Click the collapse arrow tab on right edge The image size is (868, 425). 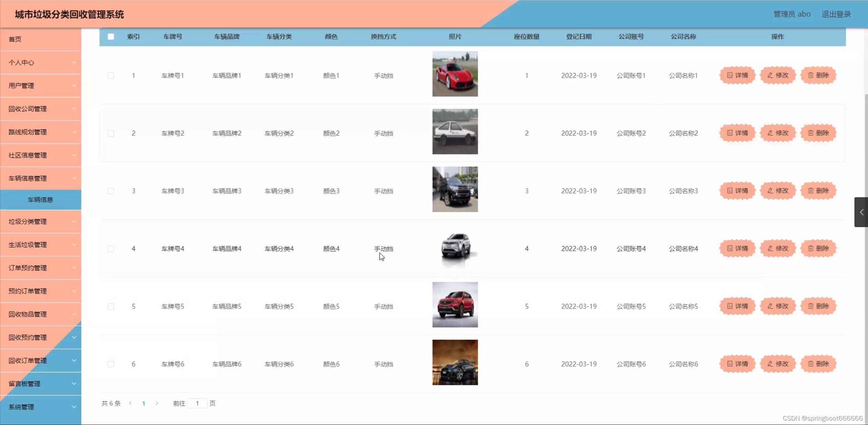click(x=861, y=212)
